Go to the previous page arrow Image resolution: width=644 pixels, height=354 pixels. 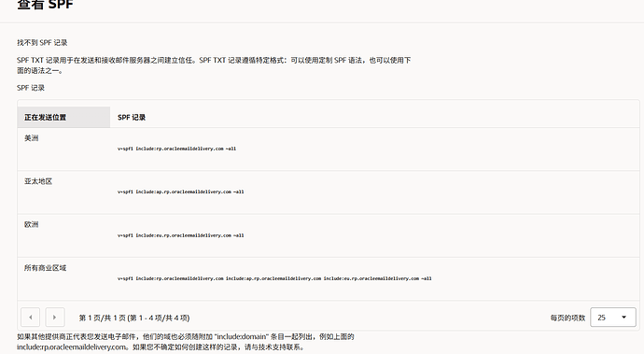click(31, 318)
